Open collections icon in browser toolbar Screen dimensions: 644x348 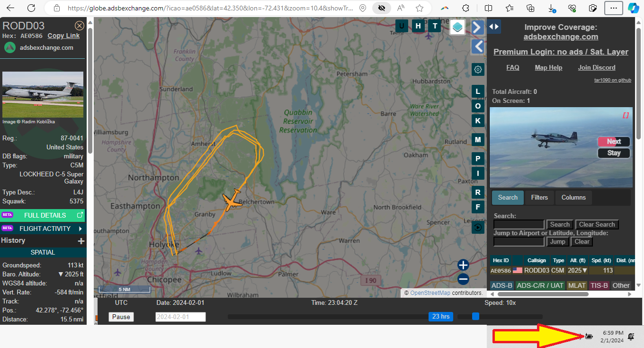531,8
